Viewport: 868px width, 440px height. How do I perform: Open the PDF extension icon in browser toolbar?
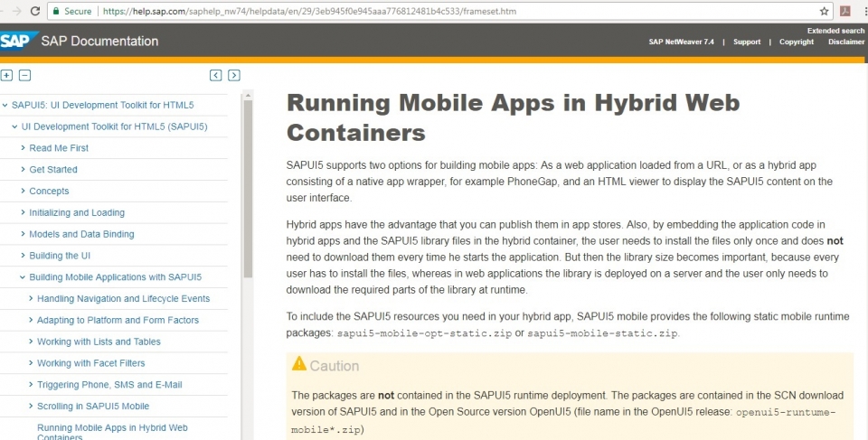pos(846,11)
